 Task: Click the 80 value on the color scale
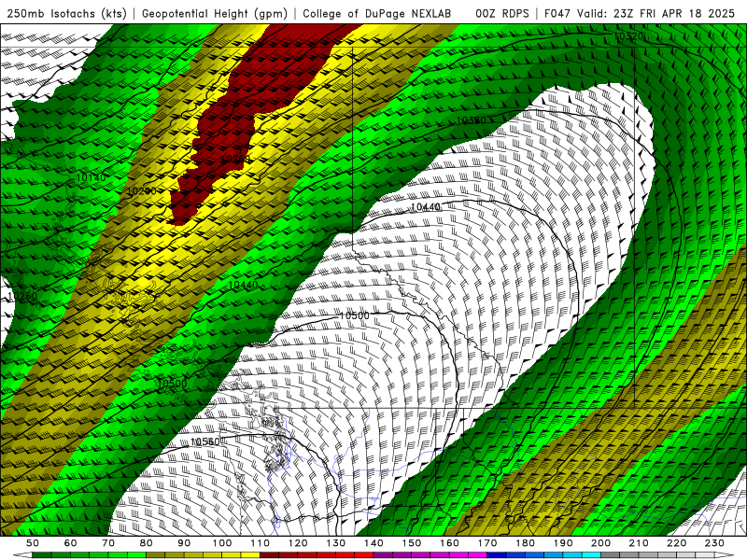[147, 543]
